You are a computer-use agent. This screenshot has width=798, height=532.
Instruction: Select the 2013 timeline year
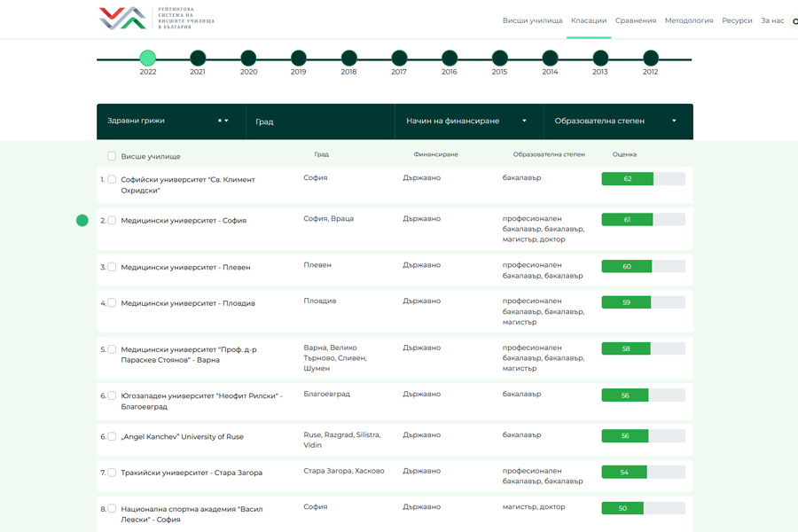point(600,58)
